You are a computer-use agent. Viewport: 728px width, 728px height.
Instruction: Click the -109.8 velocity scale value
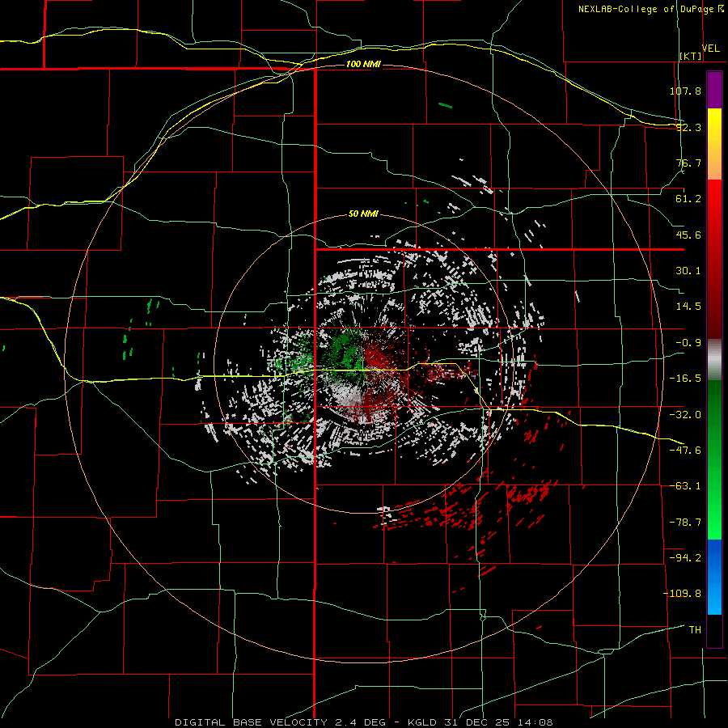point(682,594)
